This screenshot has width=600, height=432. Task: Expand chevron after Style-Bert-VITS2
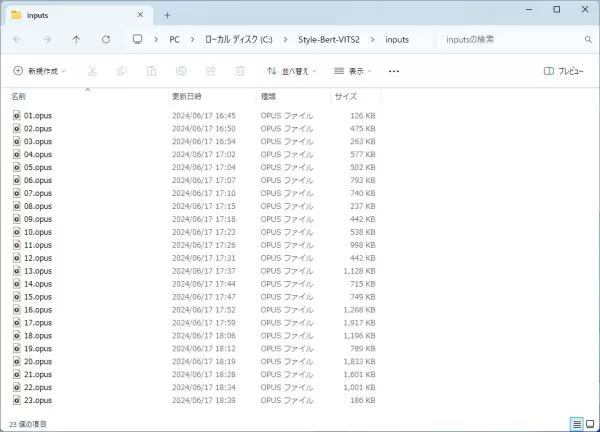coord(372,39)
